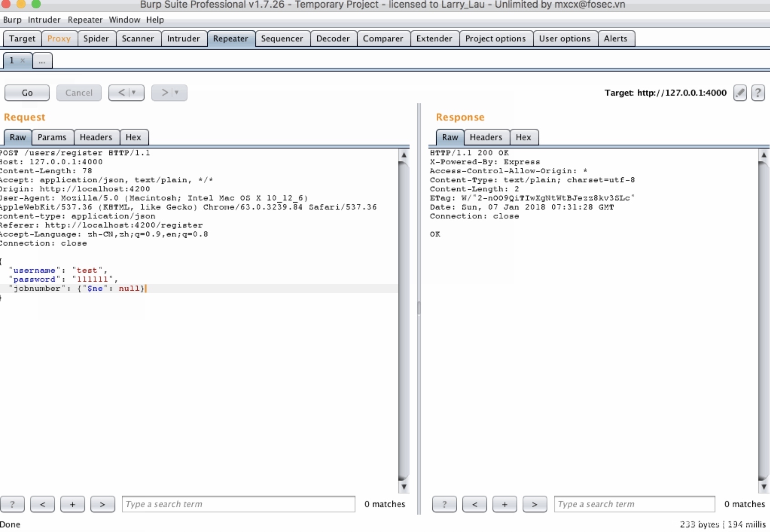Select the Request Raw view tab
The width and height of the screenshot is (770, 532).
click(x=18, y=137)
